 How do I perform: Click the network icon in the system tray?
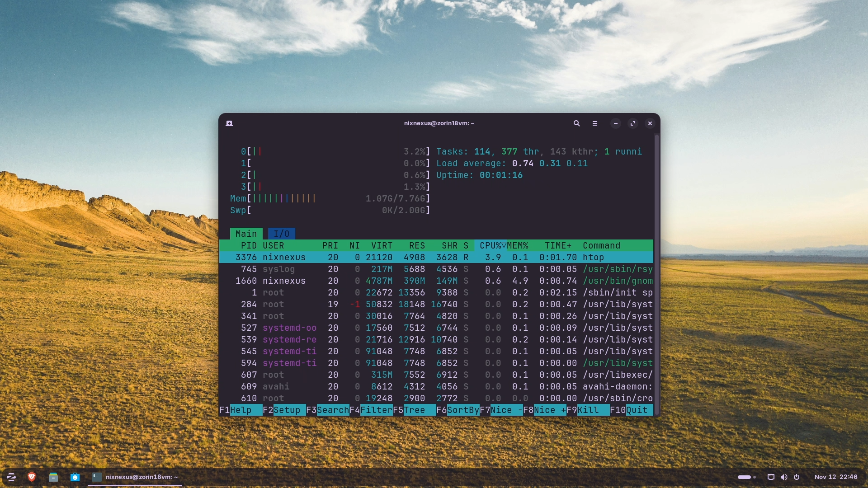pyautogui.click(x=770, y=477)
